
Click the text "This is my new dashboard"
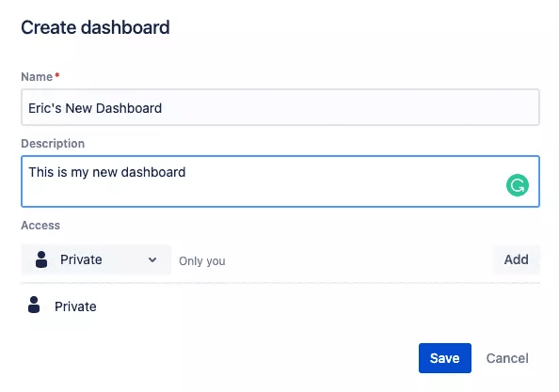coord(107,172)
